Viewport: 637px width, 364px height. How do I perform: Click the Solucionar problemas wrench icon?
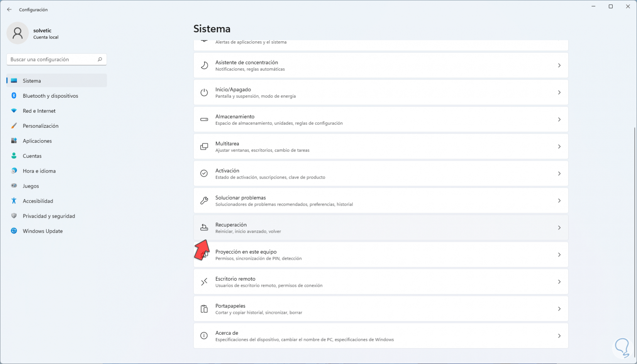(204, 201)
